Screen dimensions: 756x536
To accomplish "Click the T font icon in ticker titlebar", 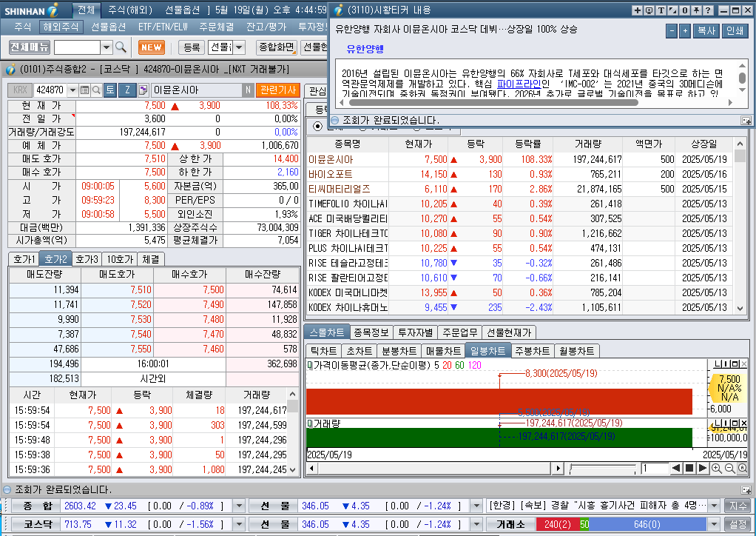I will point(661,10).
